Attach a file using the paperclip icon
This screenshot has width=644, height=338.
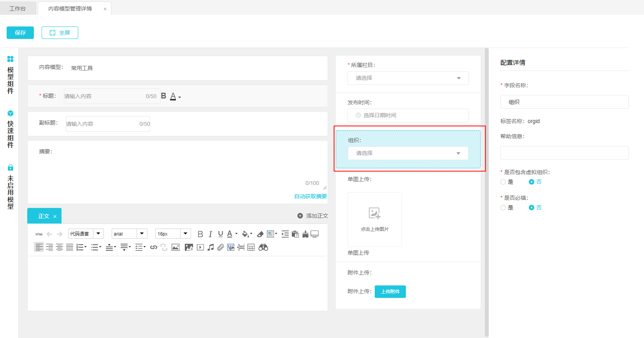coord(221,247)
